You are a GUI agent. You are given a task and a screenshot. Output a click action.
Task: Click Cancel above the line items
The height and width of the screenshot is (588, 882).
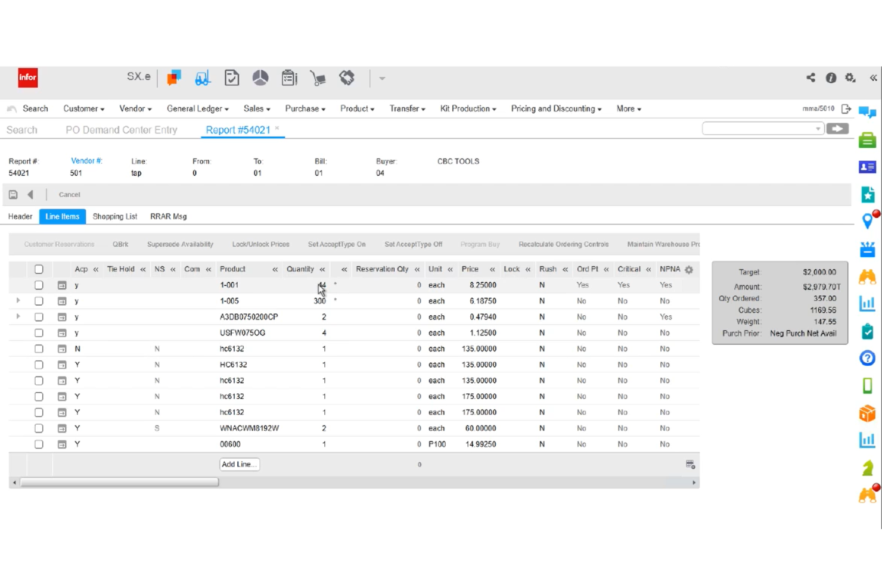tap(69, 194)
